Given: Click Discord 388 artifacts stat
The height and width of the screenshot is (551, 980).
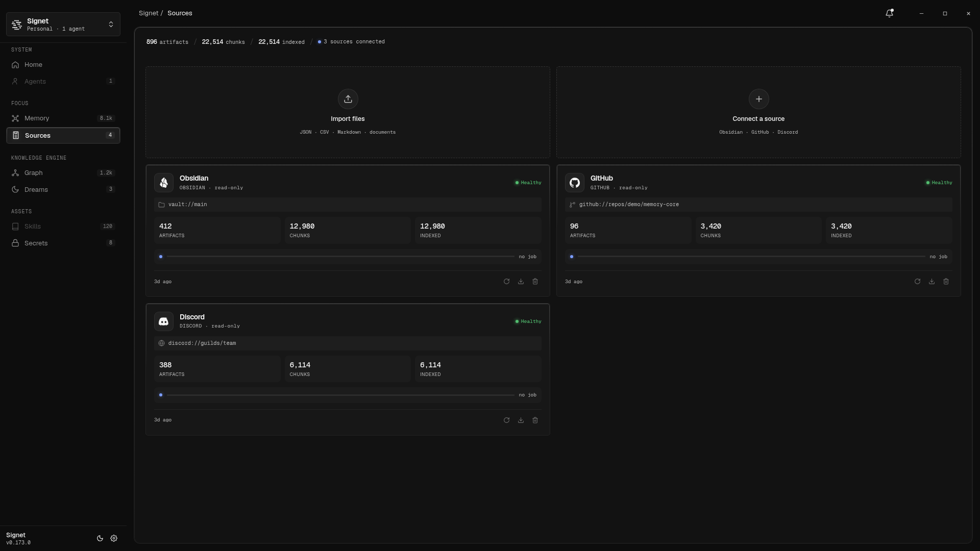Looking at the screenshot, I should 217,369.
